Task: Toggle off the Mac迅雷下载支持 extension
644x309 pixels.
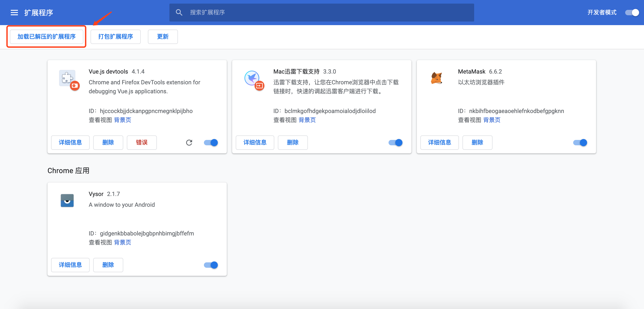Action: pos(395,143)
